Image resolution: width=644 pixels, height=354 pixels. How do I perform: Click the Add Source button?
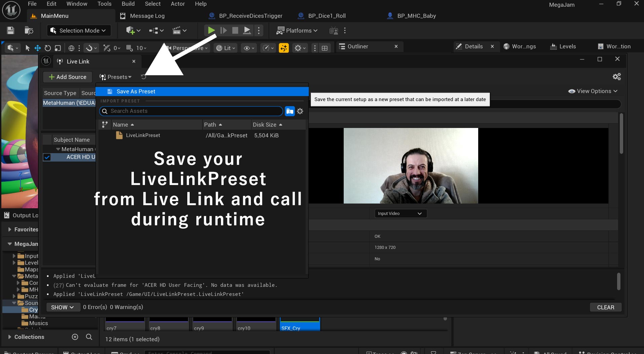click(x=68, y=77)
